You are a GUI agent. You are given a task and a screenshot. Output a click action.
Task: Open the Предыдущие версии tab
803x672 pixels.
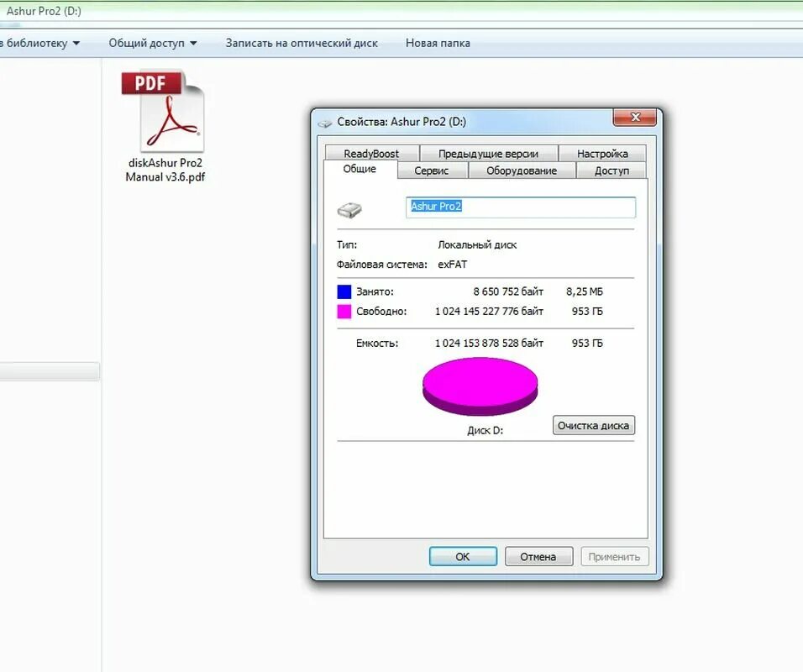coord(488,153)
